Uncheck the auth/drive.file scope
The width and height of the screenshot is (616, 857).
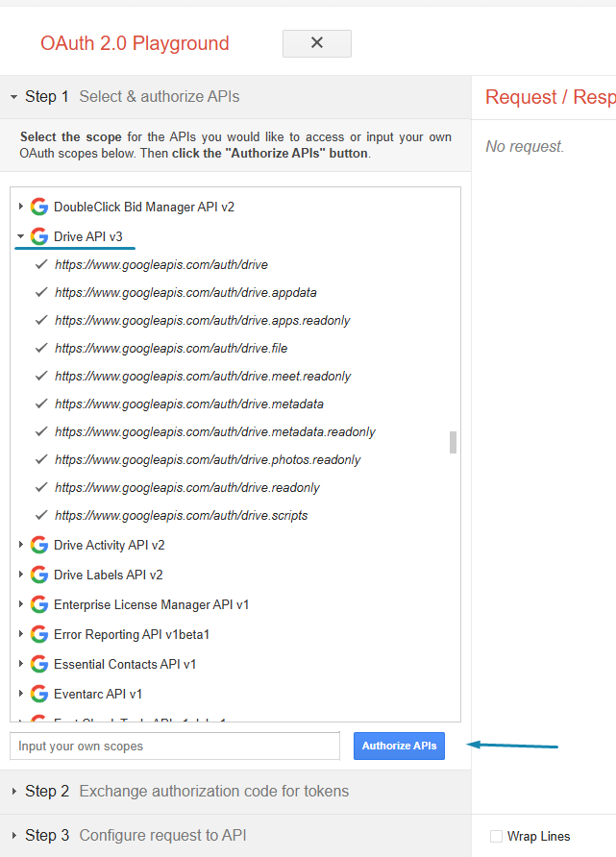[x=41, y=348]
